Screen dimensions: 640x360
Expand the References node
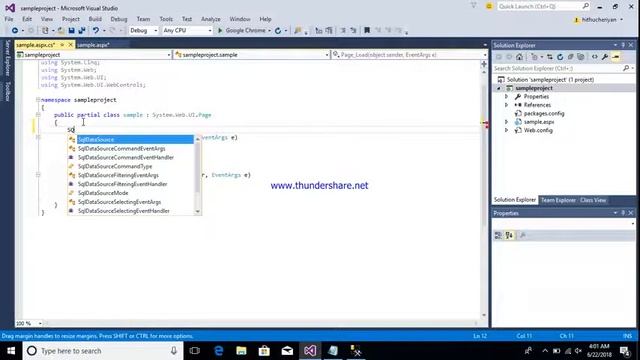coord(507,105)
